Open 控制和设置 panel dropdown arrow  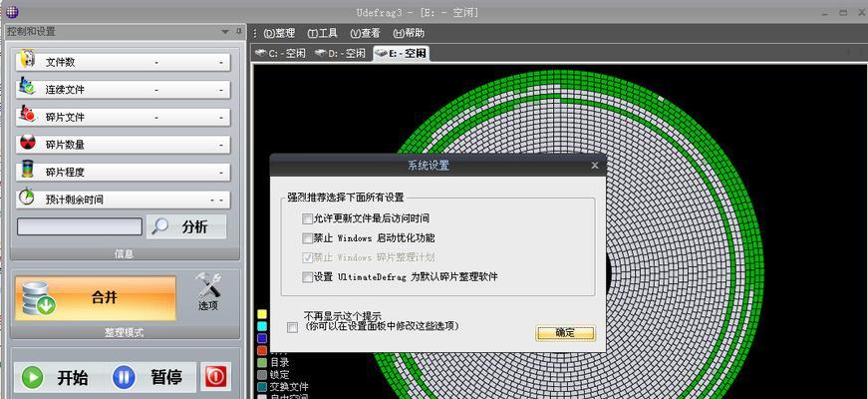click(225, 32)
